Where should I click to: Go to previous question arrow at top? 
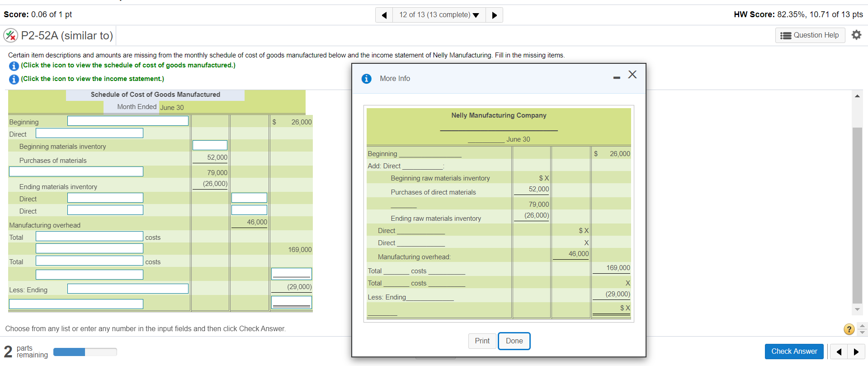pyautogui.click(x=384, y=15)
